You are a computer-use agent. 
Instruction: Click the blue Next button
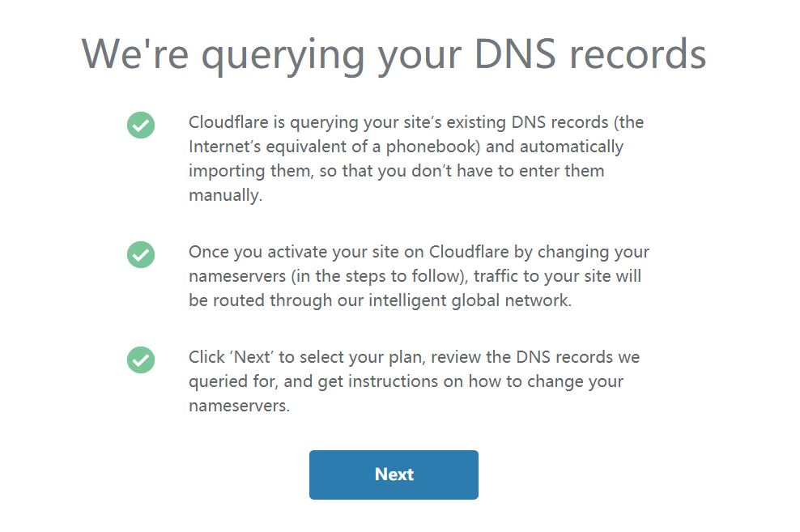(394, 475)
